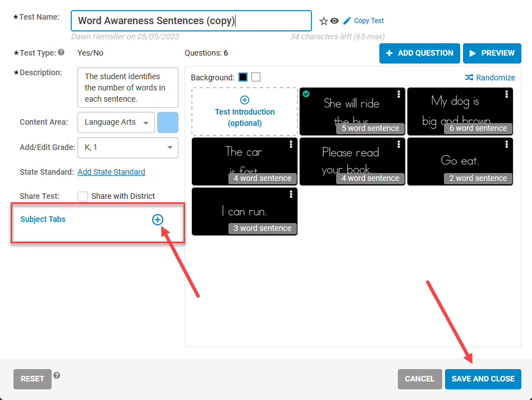The width and height of the screenshot is (532, 400).
Task: Click the RESET button
Action: [33, 379]
